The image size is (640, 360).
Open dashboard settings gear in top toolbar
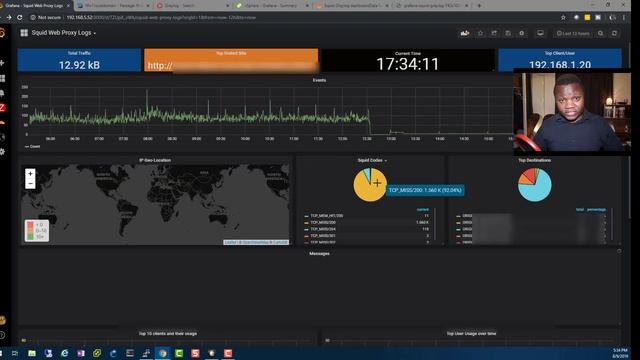522,33
